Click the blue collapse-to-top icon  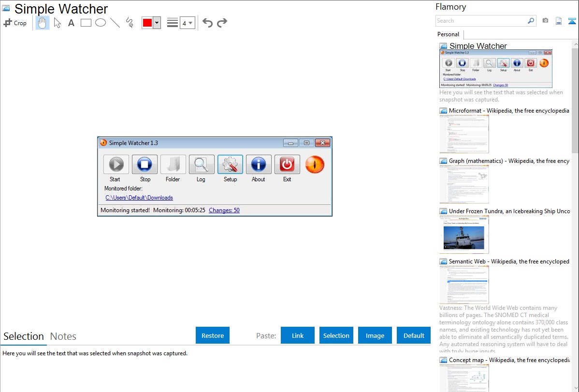coord(572,21)
